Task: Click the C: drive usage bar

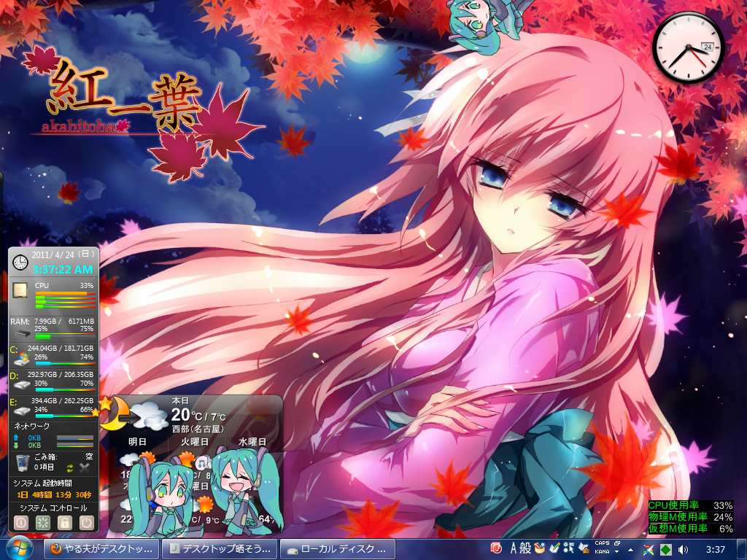Action: click(65, 363)
